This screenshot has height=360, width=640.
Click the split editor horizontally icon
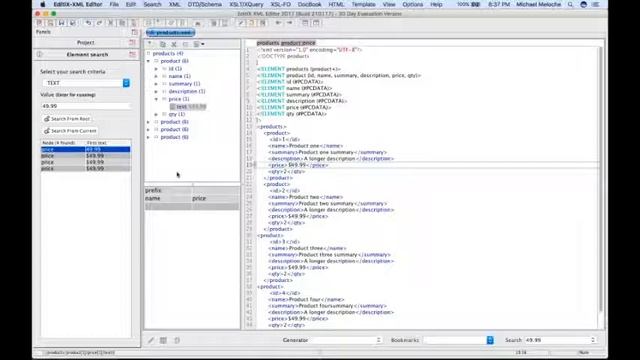(305, 23)
